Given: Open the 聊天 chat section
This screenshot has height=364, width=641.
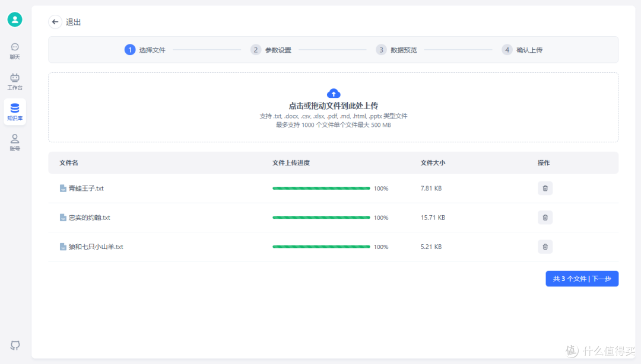Looking at the screenshot, I should pyautogui.click(x=15, y=51).
